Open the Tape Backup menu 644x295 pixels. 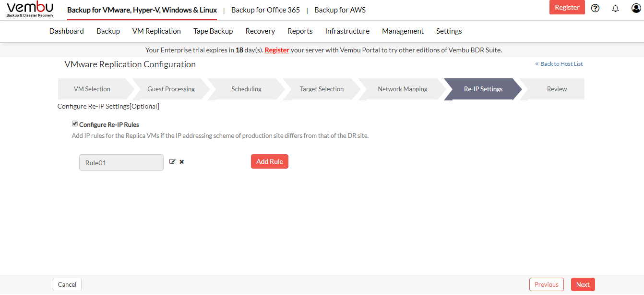213,31
